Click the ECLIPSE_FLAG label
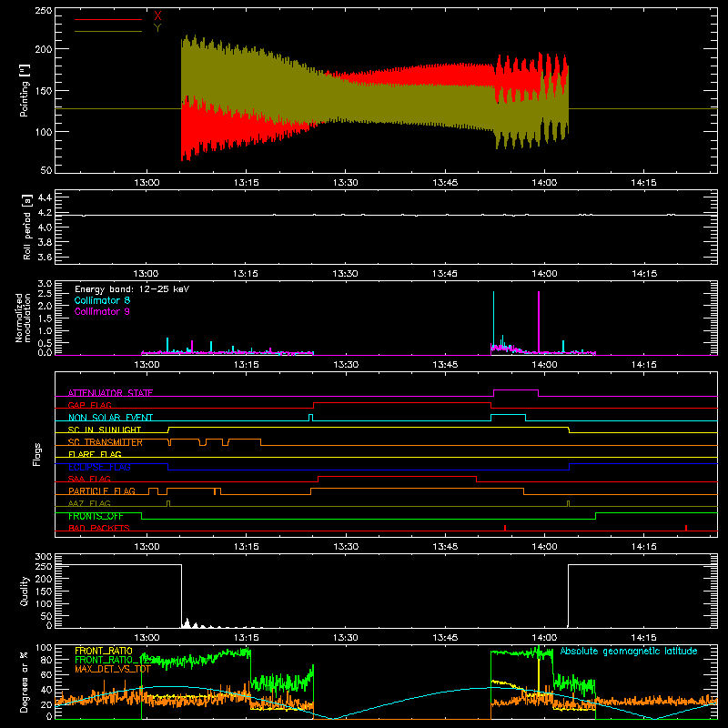This screenshot has width=728, height=728. pos(99,467)
